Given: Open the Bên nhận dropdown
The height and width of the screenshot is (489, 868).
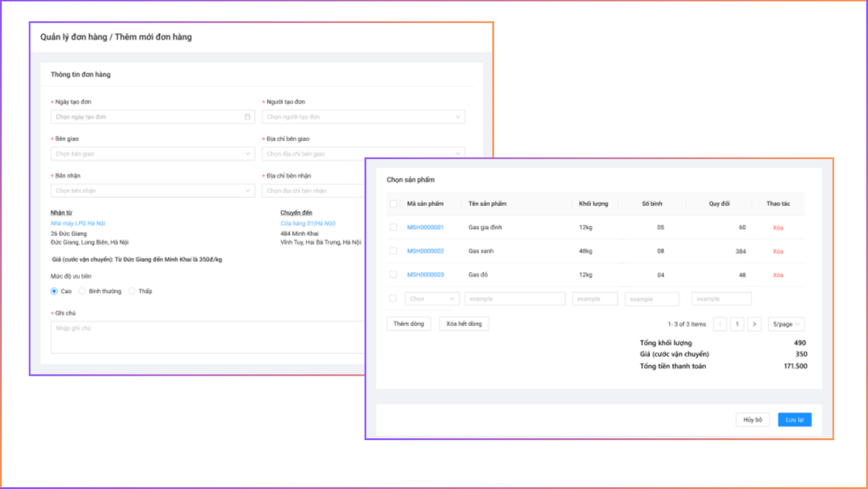Looking at the screenshot, I should [153, 191].
